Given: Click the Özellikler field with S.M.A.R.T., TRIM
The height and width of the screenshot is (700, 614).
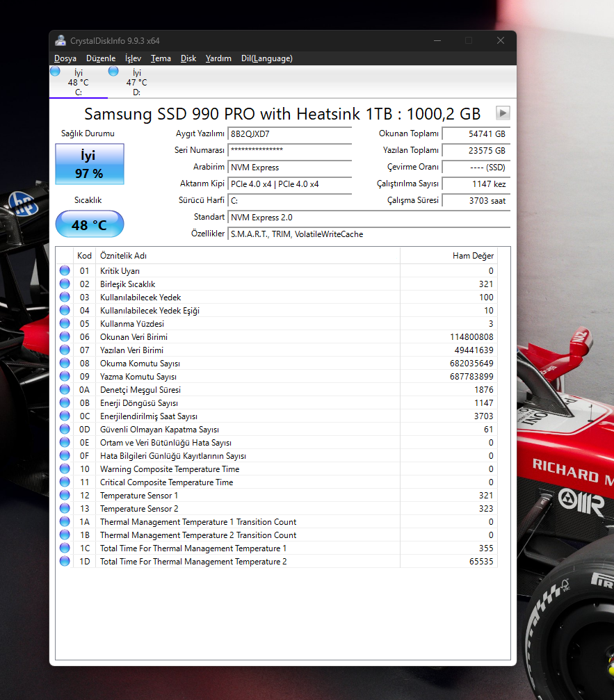Looking at the screenshot, I should (x=369, y=234).
